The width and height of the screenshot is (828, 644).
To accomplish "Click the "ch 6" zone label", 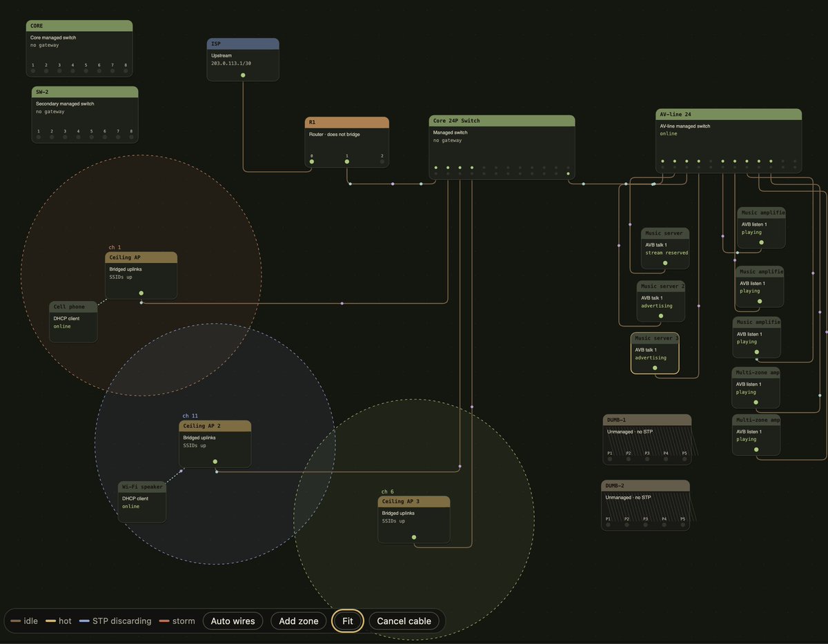I will (388, 491).
